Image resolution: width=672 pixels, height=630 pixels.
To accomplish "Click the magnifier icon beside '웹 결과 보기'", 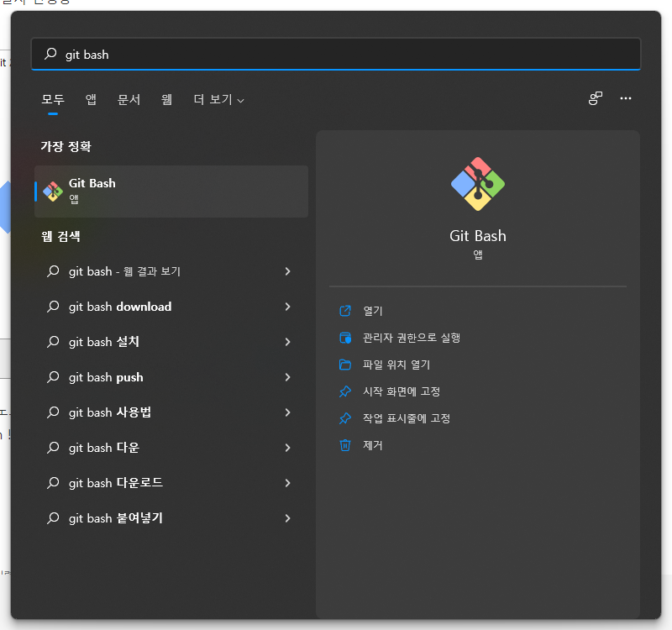I will point(53,270).
